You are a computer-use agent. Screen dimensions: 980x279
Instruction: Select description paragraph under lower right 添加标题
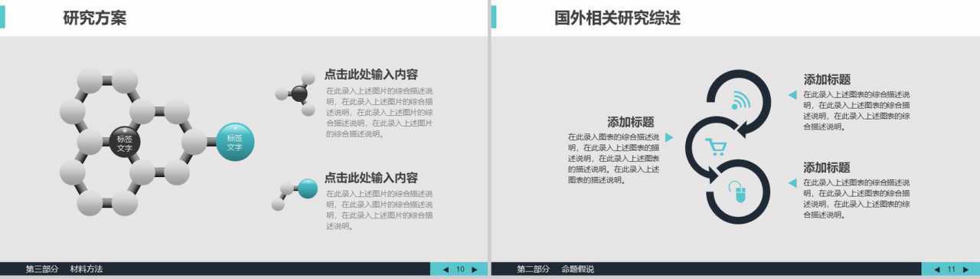pyautogui.click(x=856, y=199)
